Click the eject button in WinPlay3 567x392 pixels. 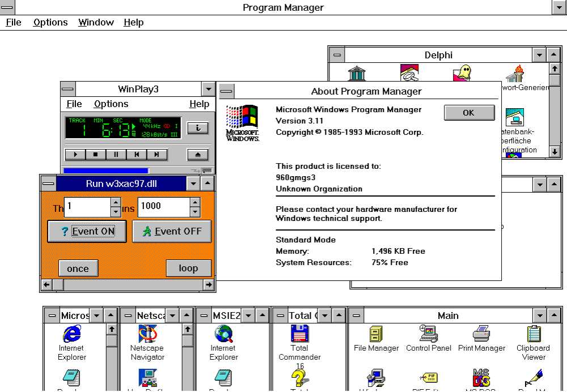(x=197, y=155)
